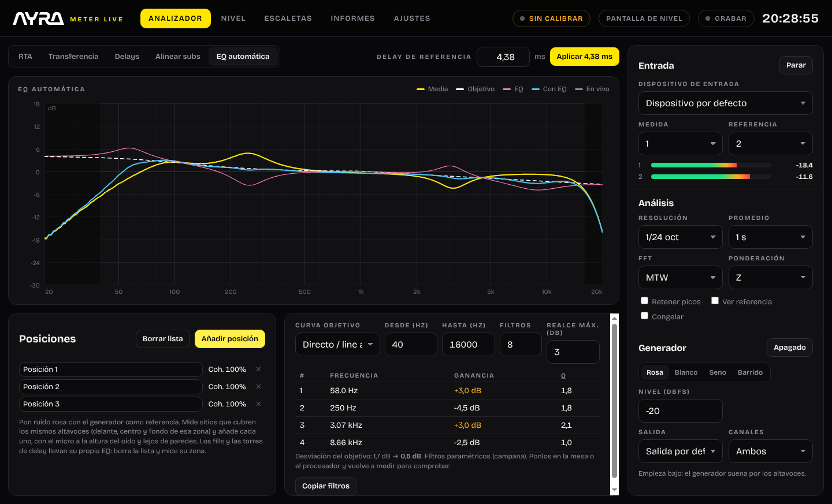The image size is (832, 504).
Task: Enable the Ver referencia checkbox
Action: tap(715, 301)
